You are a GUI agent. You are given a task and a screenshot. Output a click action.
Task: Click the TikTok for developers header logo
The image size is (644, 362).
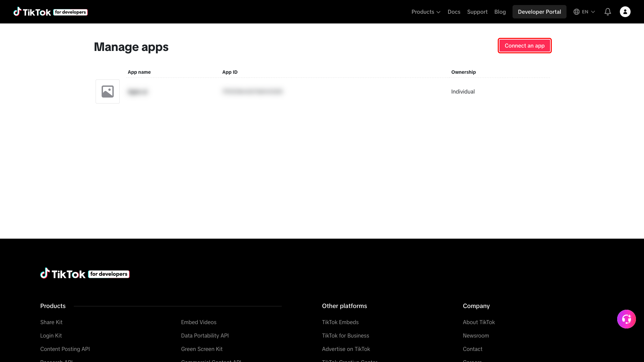50,12
